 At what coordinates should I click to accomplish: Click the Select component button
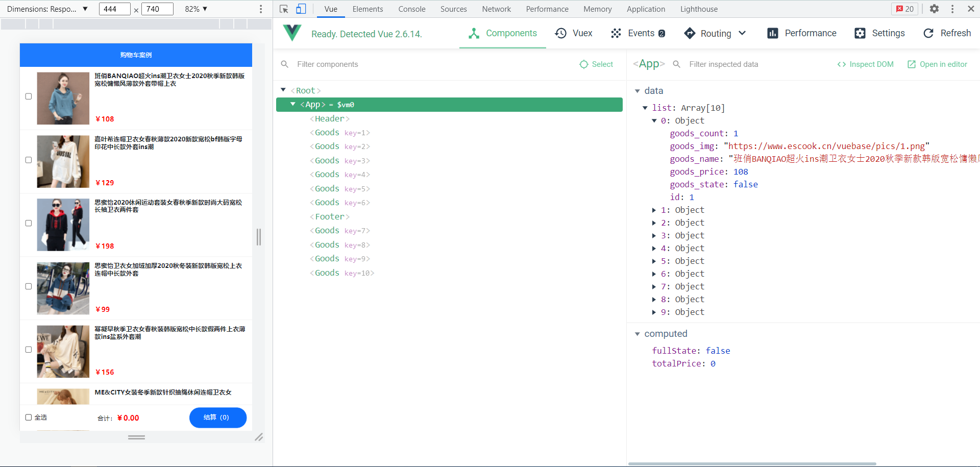pos(597,64)
